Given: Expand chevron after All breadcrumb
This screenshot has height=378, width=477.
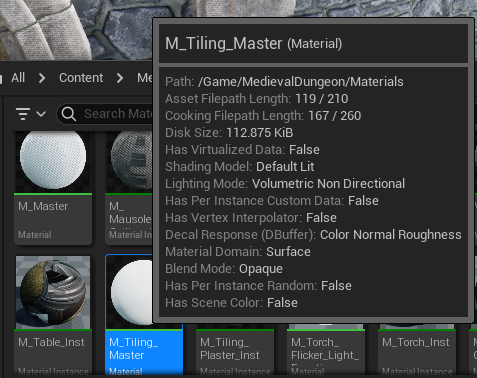Looking at the screenshot, I should (x=42, y=78).
